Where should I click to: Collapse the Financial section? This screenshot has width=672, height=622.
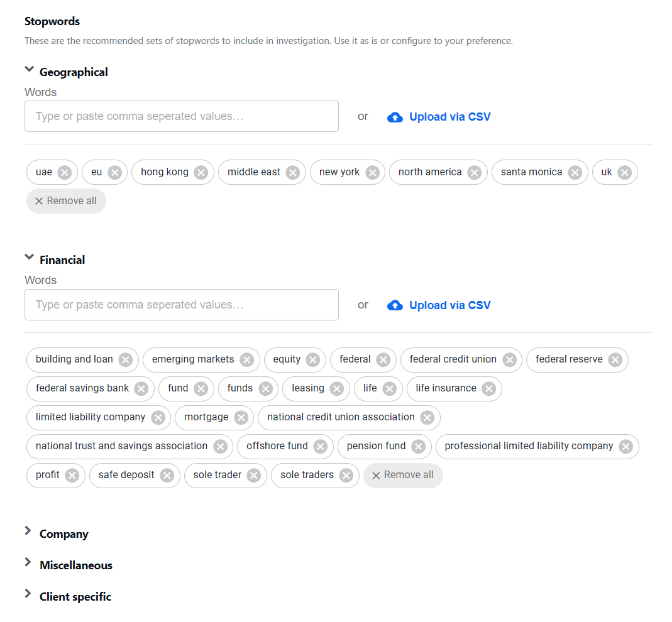point(29,257)
